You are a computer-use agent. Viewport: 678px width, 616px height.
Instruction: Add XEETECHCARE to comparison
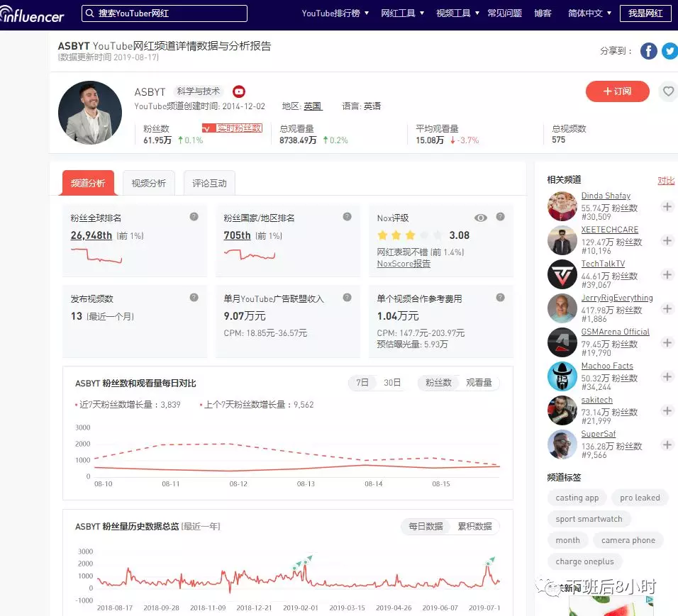[667, 241]
